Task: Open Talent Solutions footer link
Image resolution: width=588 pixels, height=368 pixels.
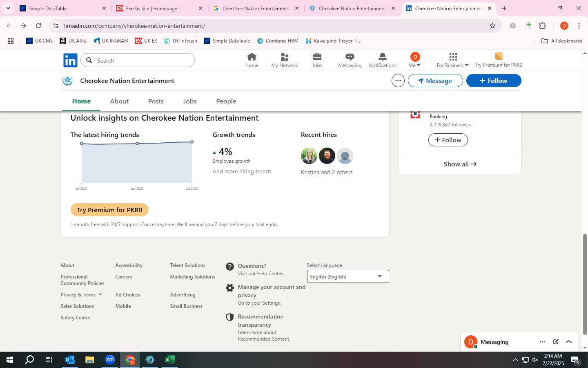Action: (187, 265)
